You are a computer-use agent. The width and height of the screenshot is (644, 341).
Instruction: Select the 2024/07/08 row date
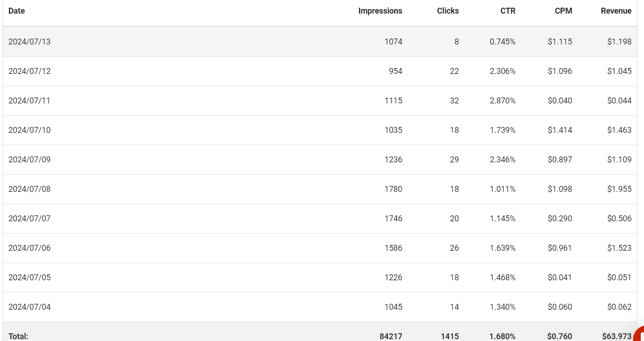pos(29,189)
